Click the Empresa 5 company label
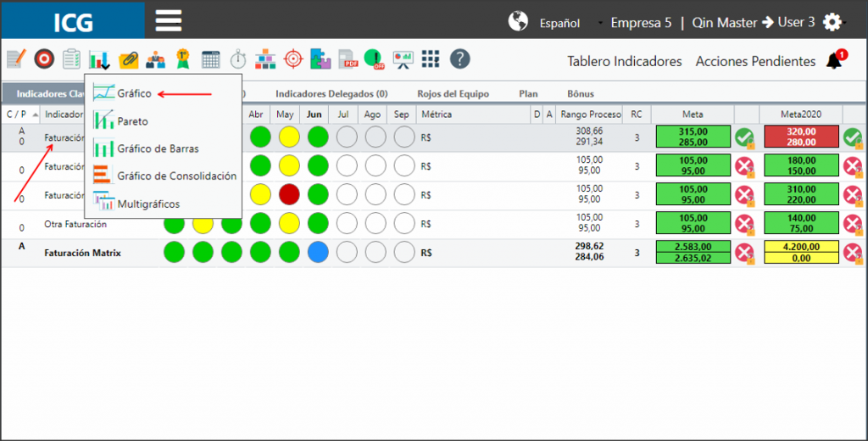This screenshot has height=441, width=868. point(641,23)
